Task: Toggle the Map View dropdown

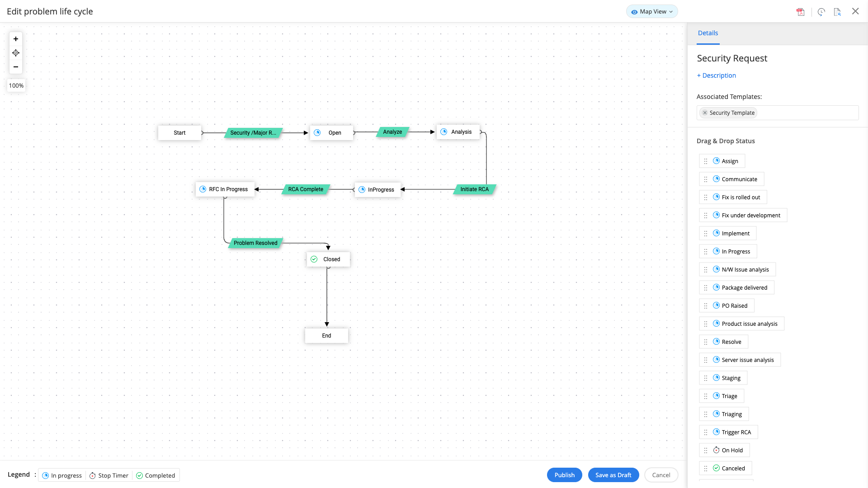Action: point(651,11)
